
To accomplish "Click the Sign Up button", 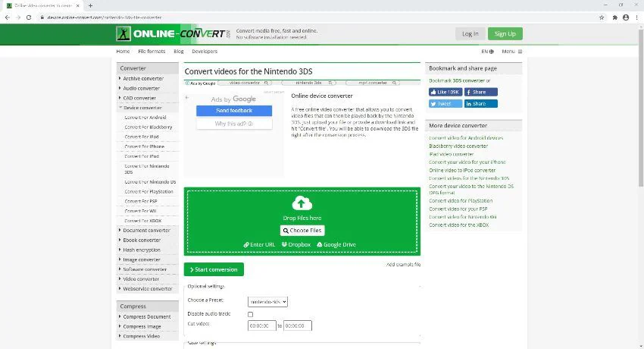I will (505, 33).
